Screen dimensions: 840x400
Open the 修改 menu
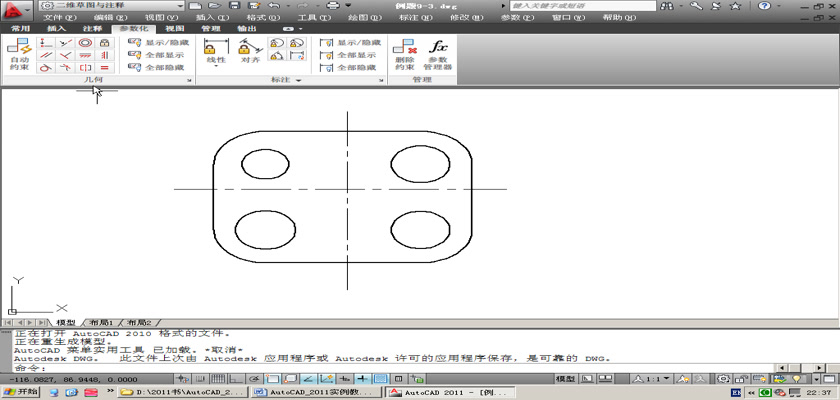466,17
